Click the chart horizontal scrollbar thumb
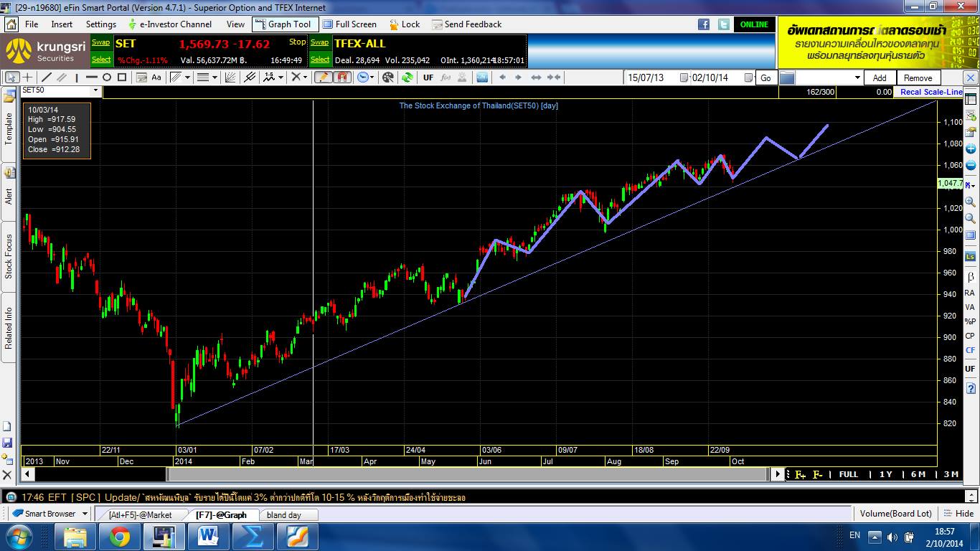The width and height of the screenshot is (980, 551). click(x=468, y=474)
